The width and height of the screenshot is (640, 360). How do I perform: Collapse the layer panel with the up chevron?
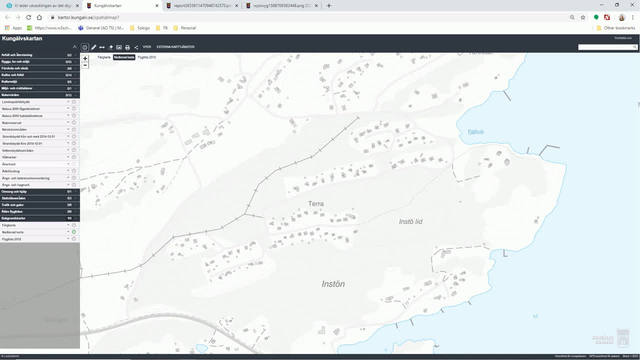tap(74, 47)
